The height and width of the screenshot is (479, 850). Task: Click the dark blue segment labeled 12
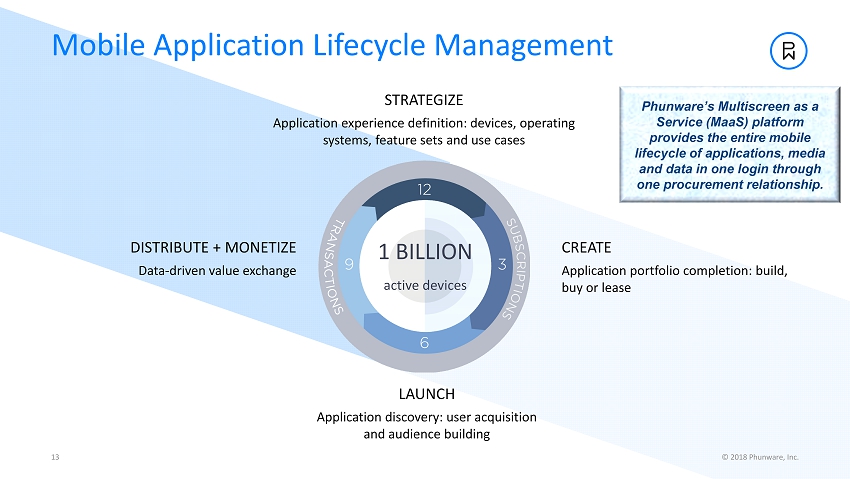pos(424,190)
